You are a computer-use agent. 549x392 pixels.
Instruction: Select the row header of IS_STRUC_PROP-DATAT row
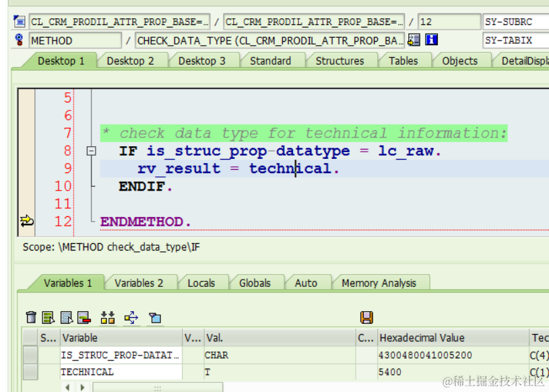(30, 355)
